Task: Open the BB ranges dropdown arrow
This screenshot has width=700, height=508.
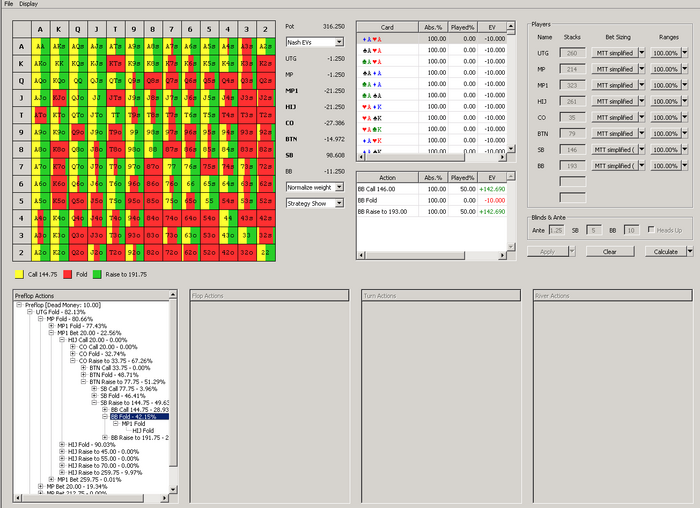Action: coord(685,166)
